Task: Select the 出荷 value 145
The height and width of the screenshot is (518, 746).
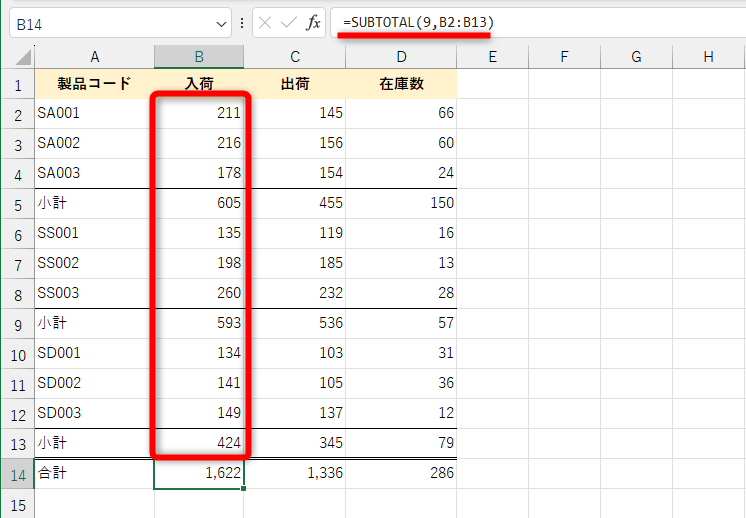Action: click(294, 113)
